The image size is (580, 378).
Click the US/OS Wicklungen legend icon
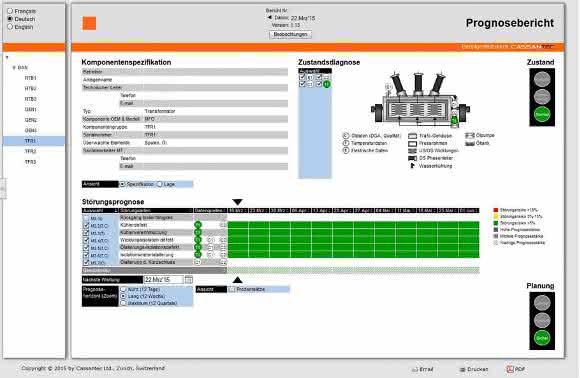click(412, 151)
